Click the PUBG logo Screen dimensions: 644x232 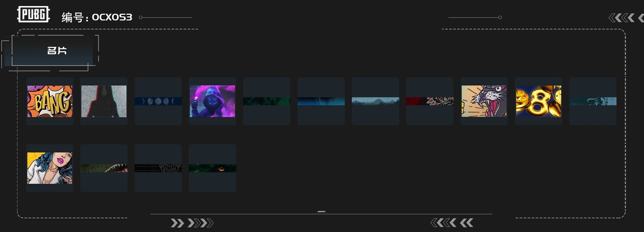click(x=34, y=14)
